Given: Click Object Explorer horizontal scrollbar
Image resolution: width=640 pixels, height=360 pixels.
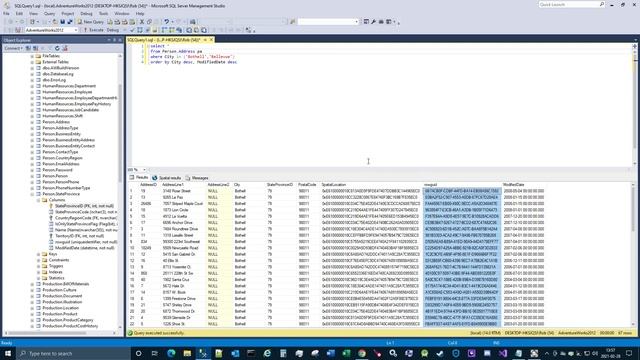Looking at the screenshot, I should [59, 333].
